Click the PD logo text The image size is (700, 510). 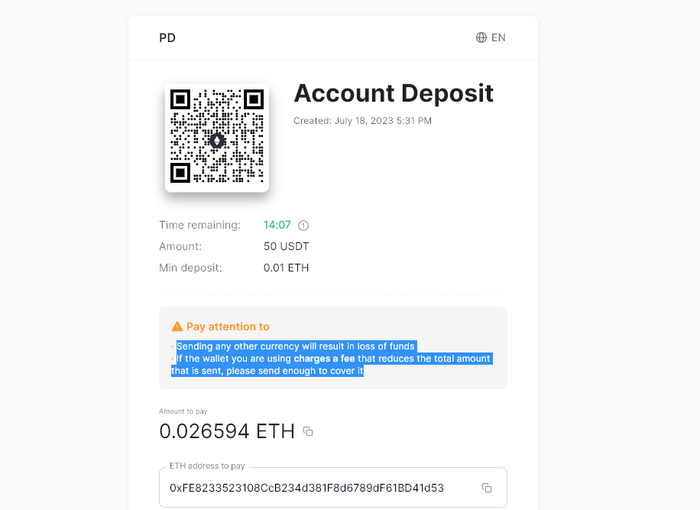pos(167,38)
